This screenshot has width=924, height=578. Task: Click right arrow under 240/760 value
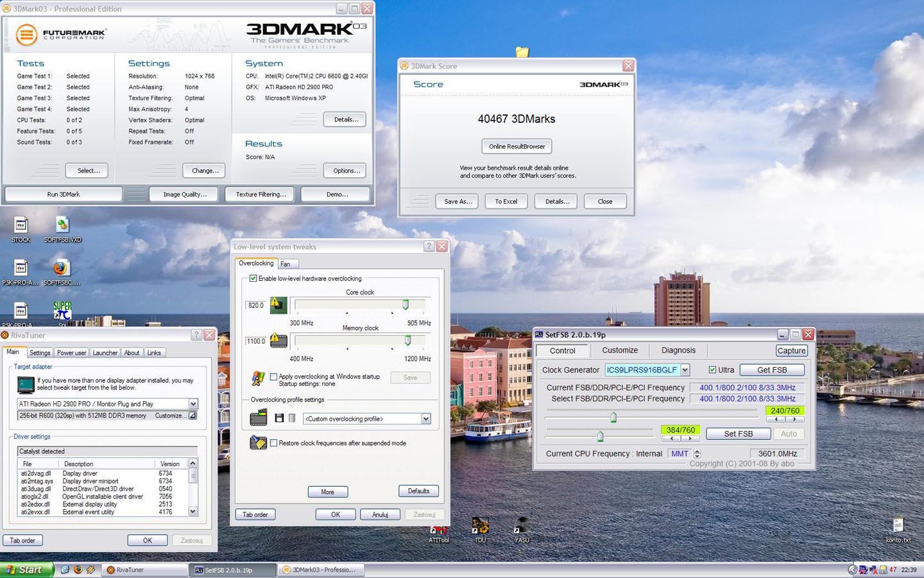[x=794, y=419]
